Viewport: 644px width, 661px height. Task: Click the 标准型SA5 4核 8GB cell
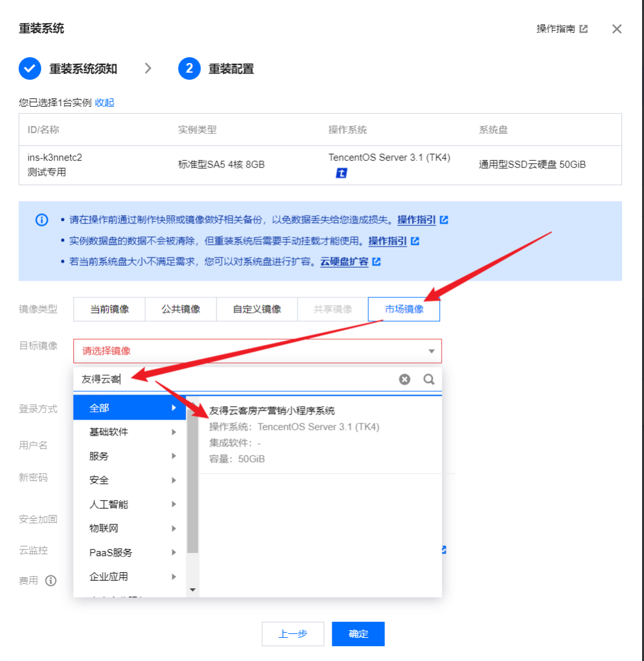(x=222, y=164)
